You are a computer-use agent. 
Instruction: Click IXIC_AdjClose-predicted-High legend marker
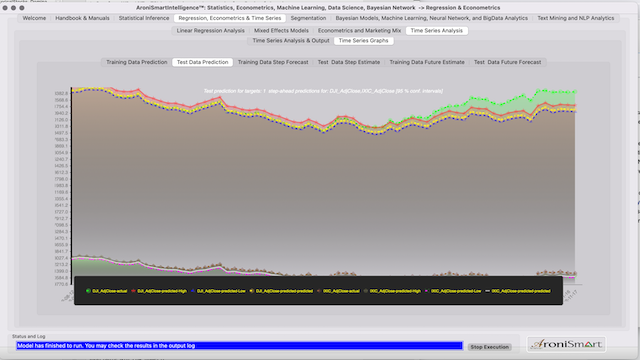point(365,291)
